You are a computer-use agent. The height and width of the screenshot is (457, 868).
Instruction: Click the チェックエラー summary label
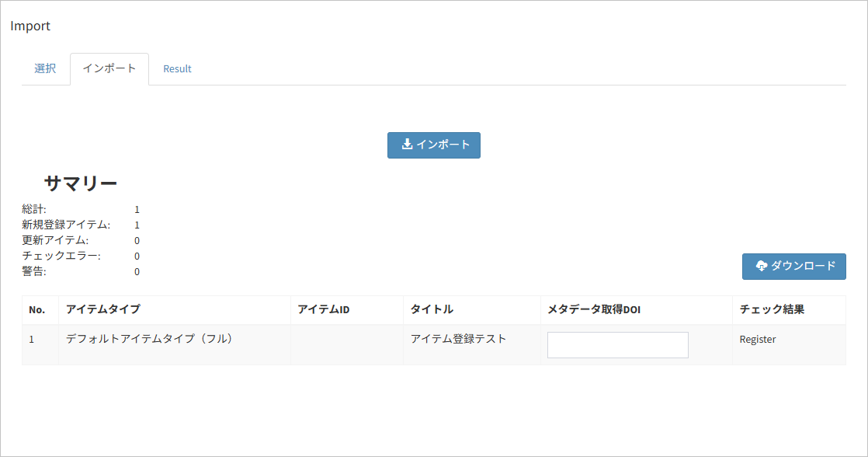[61, 256]
